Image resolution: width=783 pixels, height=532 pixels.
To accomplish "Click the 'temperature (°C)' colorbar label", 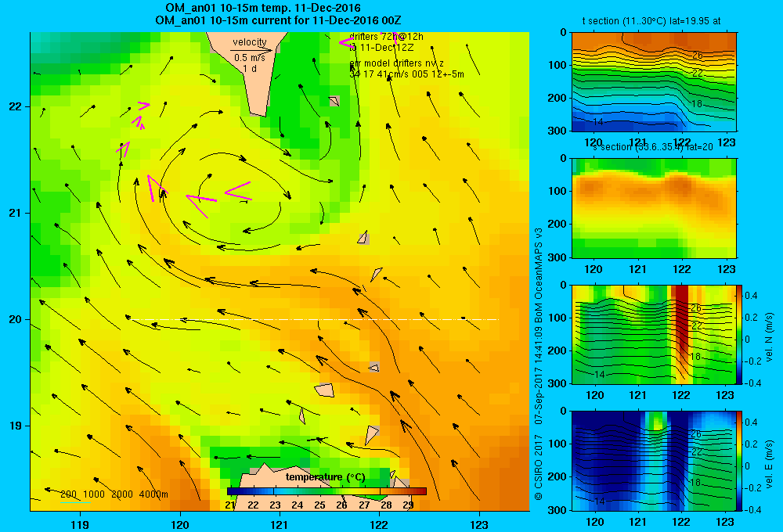I will (x=325, y=477).
